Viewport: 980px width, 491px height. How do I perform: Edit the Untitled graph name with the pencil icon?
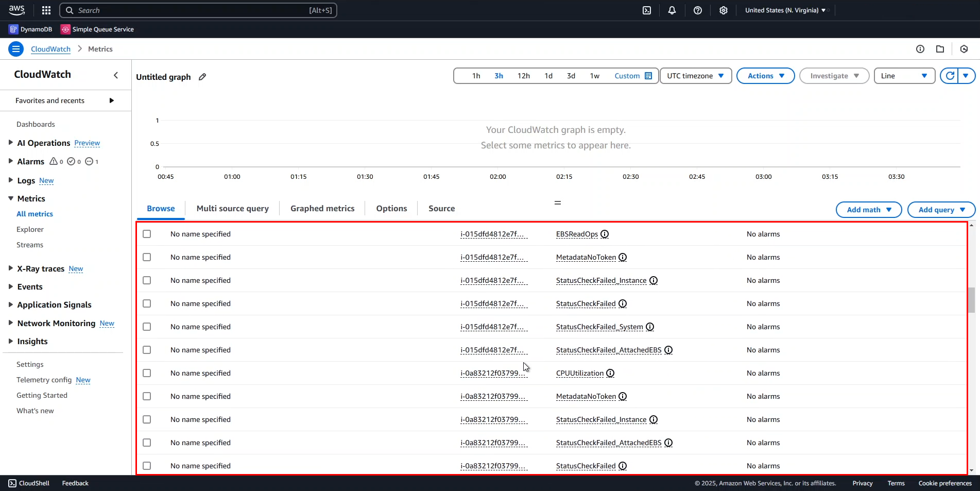tap(202, 77)
